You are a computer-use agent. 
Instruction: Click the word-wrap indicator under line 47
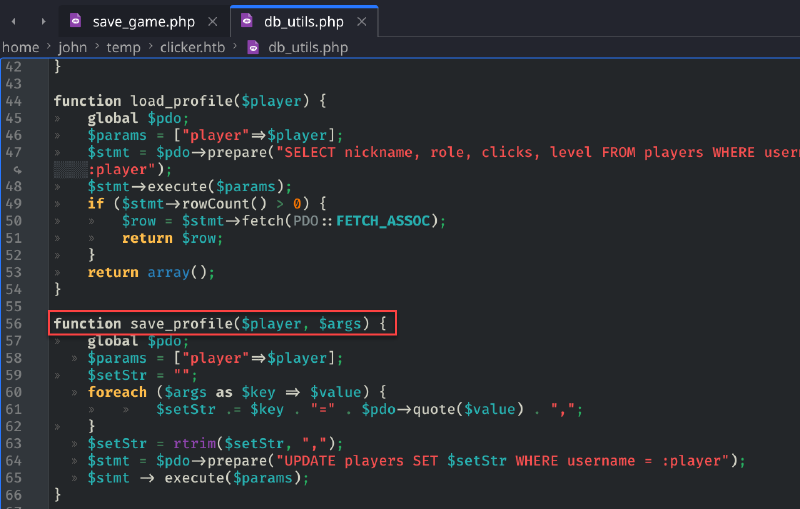[x=17, y=169]
